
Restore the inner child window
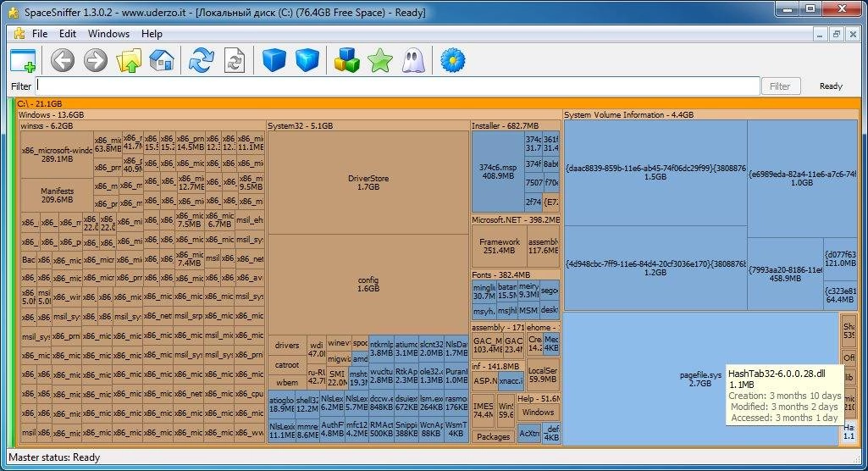pyautogui.click(x=837, y=35)
